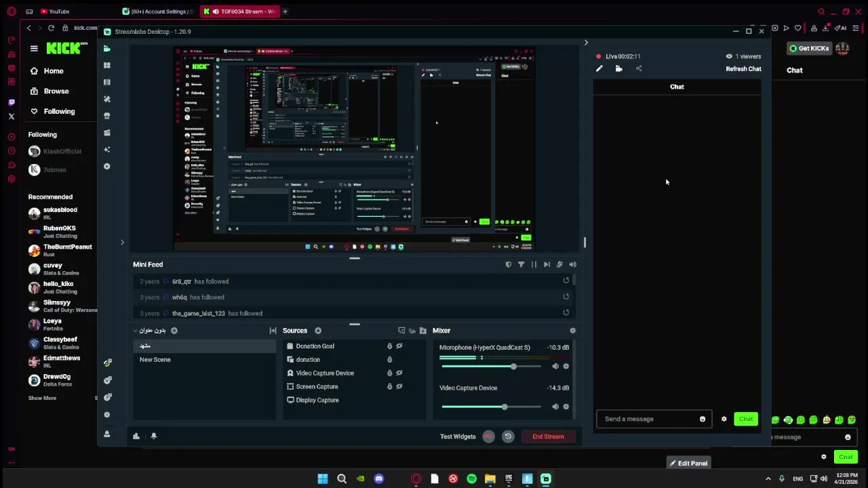Switch to the YouTube browser tab

pos(55,12)
